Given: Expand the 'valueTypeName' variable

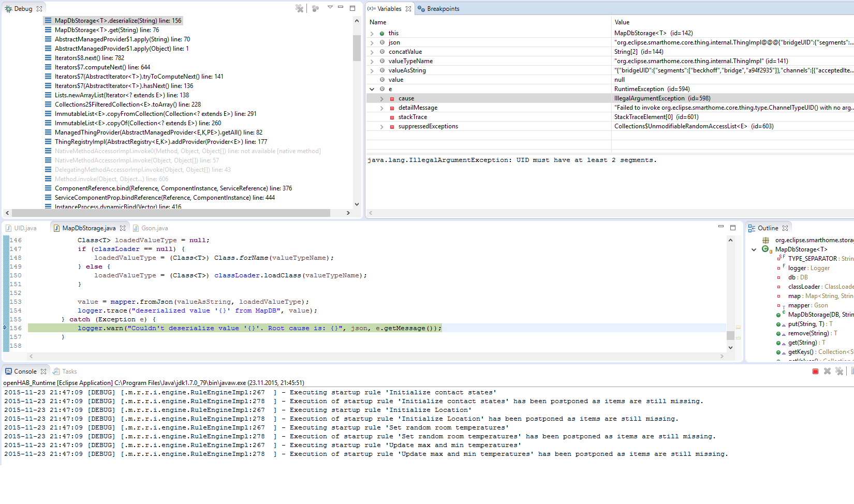Looking at the screenshot, I should tap(372, 61).
